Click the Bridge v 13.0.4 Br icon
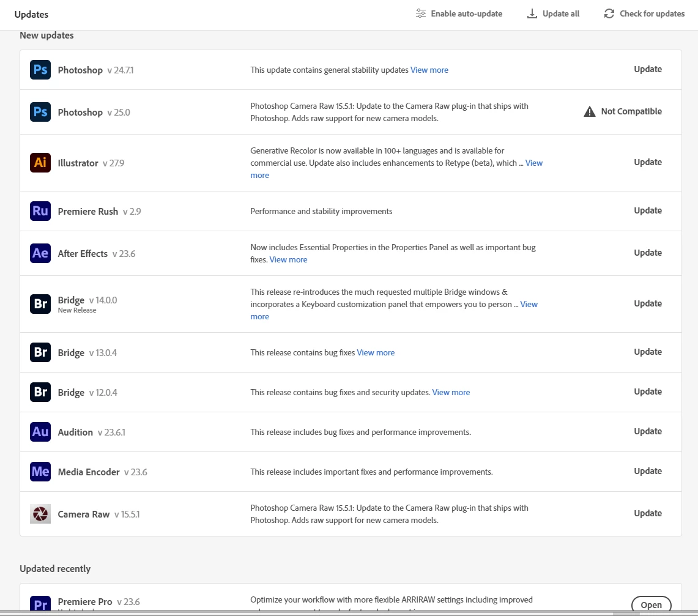The height and width of the screenshot is (616, 698). tap(40, 352)
